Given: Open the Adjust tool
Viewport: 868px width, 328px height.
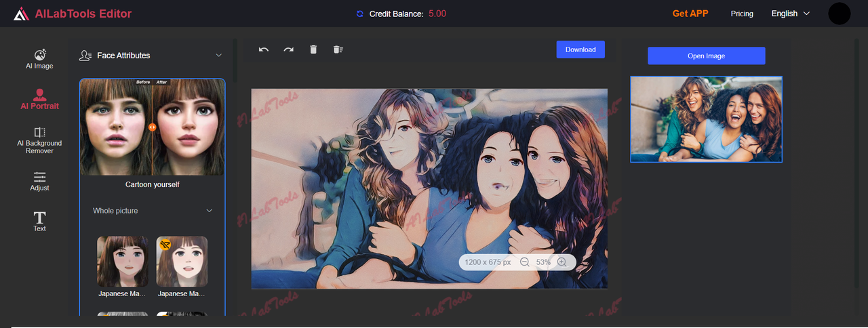Looking at the screenshot, I should click(39, 181).
